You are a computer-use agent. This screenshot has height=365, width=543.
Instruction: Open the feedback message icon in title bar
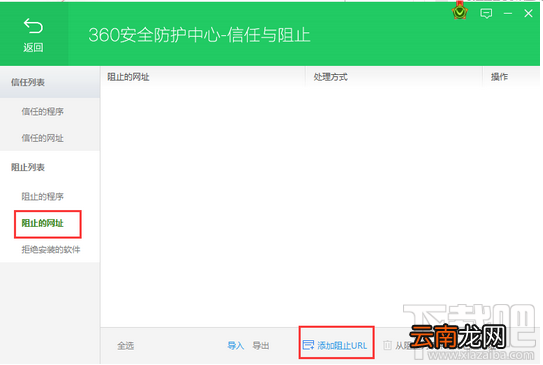(486, 14)
